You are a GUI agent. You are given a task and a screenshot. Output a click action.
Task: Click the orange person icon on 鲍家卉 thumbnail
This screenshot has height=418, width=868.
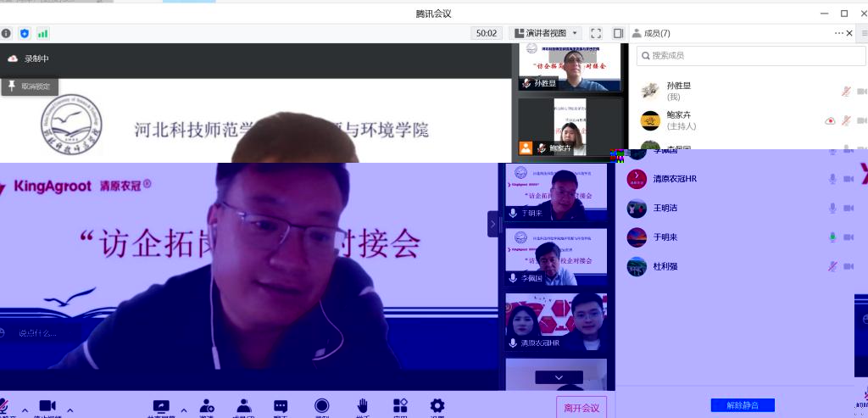pos(526,148)
